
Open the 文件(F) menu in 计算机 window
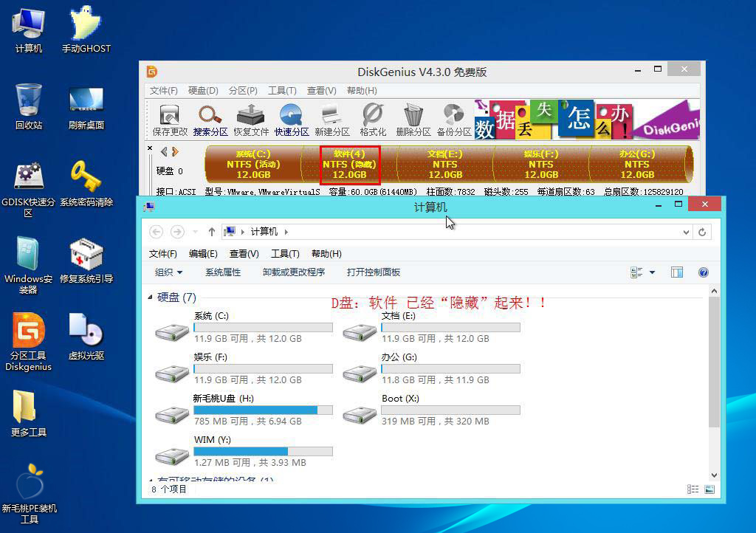[162, 254]
